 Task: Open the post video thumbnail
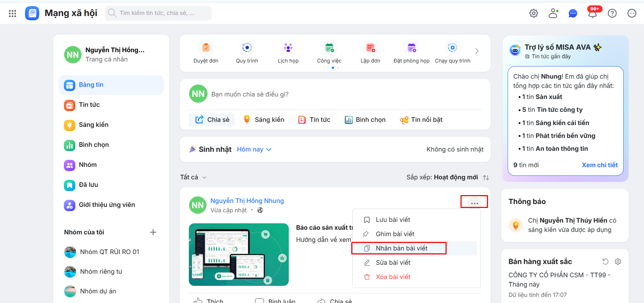tap(239, 254)
